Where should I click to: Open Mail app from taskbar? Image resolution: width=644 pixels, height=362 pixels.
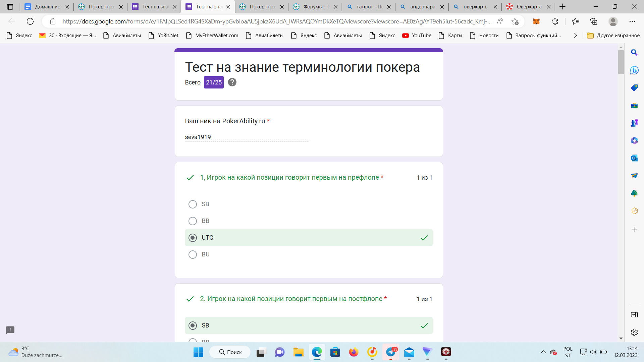click(x=409, y=352)
